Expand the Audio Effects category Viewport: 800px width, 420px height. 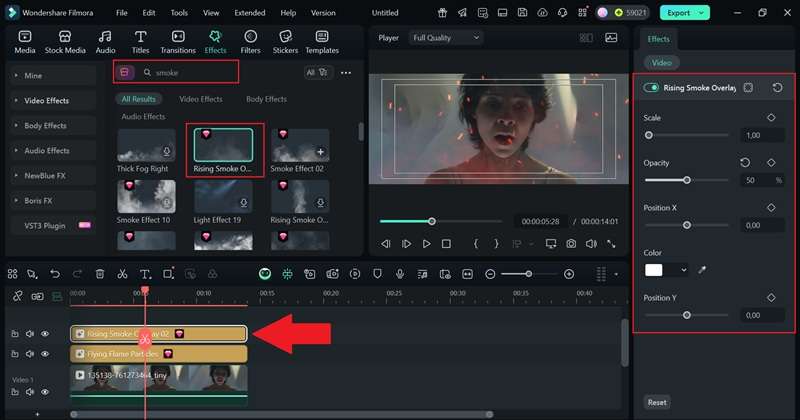(53, 151)
